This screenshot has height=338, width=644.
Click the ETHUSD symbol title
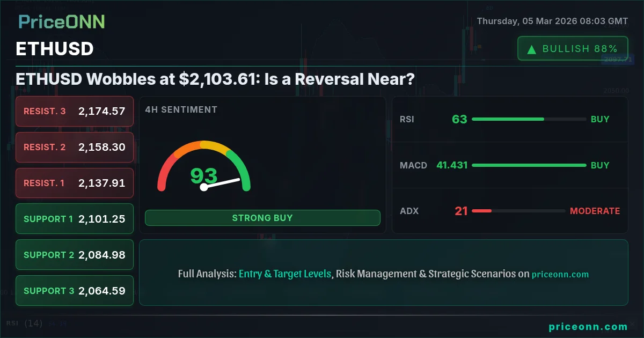tap(55, 49)
